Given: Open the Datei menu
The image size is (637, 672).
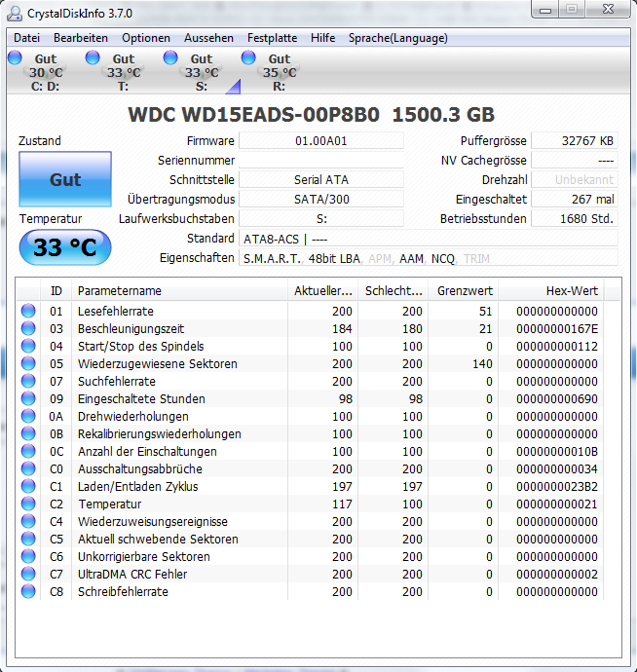Looking at the screenshot, I should click(26, 38).
